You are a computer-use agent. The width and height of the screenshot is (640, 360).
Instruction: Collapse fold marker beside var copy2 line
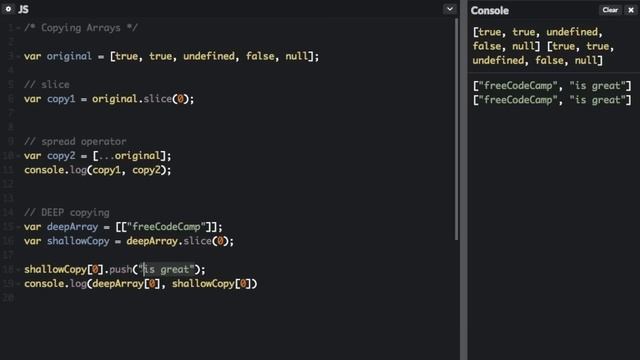[x=18, y=156]
